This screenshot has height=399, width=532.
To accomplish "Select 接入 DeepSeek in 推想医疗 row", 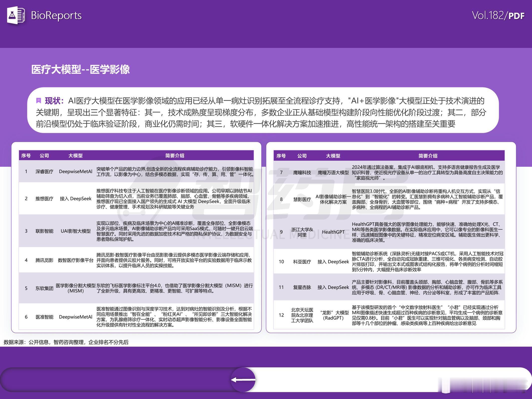I will (76, 199).
